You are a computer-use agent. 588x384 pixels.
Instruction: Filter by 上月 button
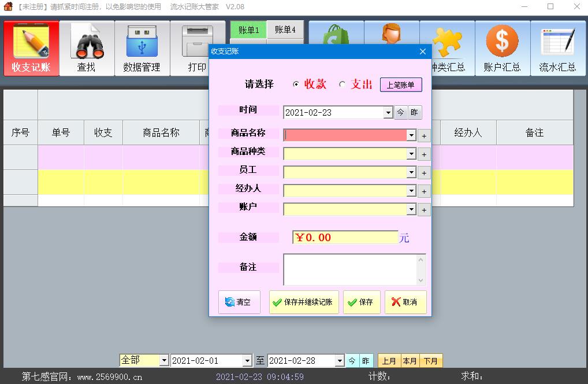coord(389,361)
